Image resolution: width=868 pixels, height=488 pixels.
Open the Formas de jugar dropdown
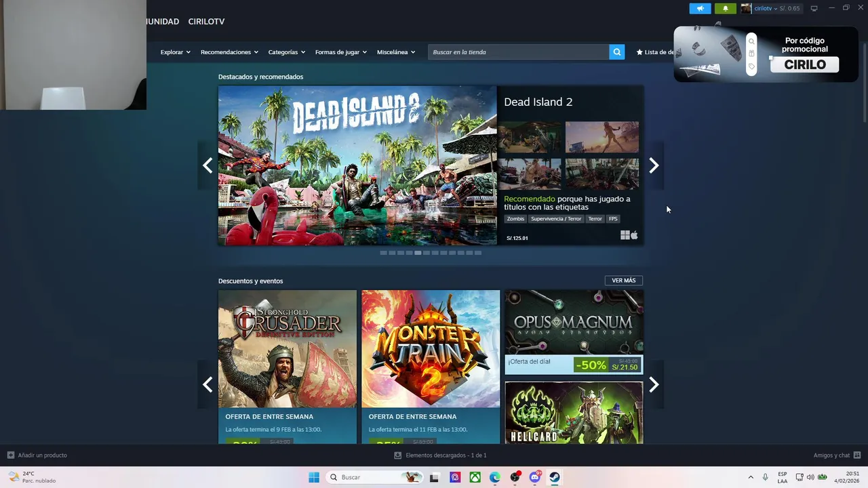[x=340, y=52]
